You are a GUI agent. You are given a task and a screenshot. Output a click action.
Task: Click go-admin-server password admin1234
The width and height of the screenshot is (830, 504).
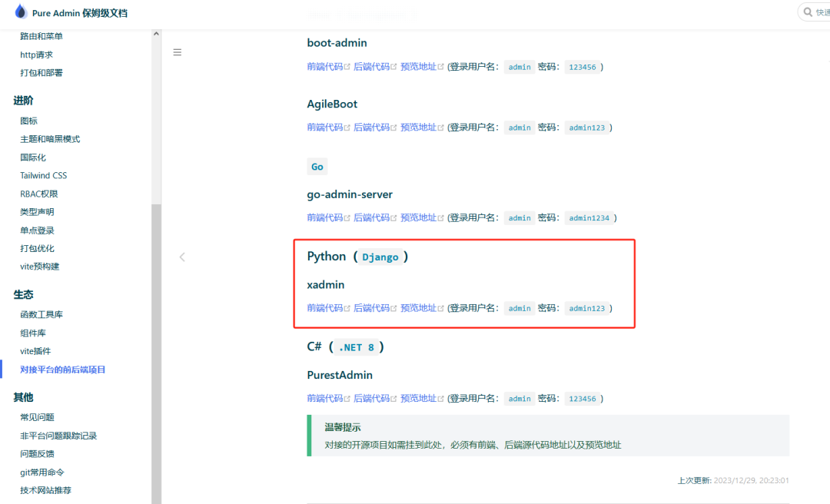pos(589,217)
